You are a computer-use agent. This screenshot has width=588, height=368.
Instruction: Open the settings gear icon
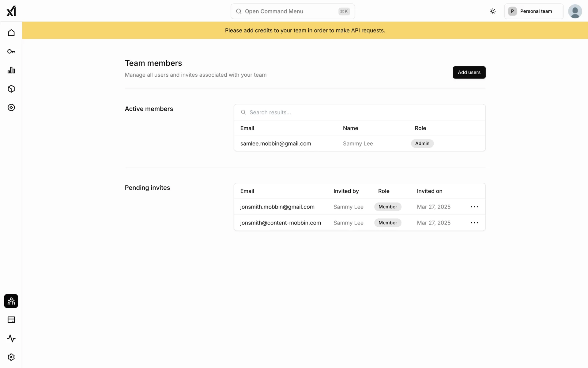11,357
